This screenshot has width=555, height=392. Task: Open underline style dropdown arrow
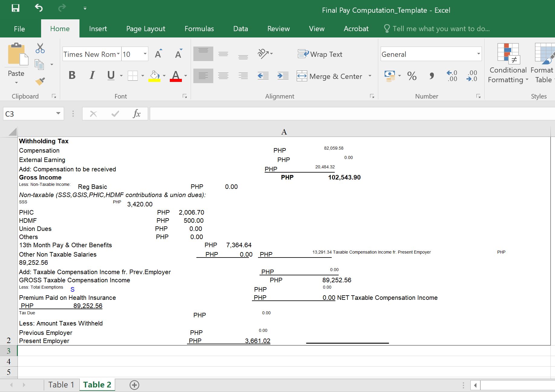click(x=121, y=76)
